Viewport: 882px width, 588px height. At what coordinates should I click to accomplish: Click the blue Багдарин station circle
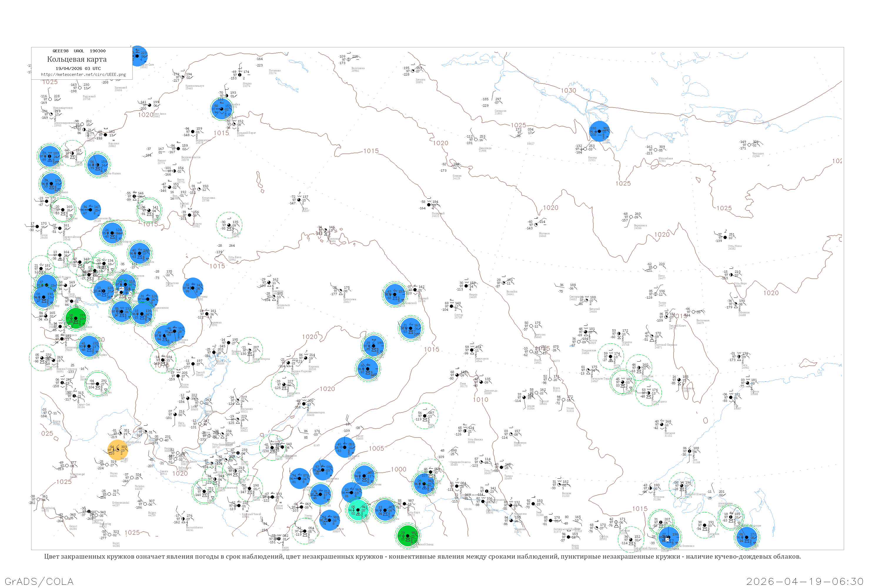(x=345, y=447)
